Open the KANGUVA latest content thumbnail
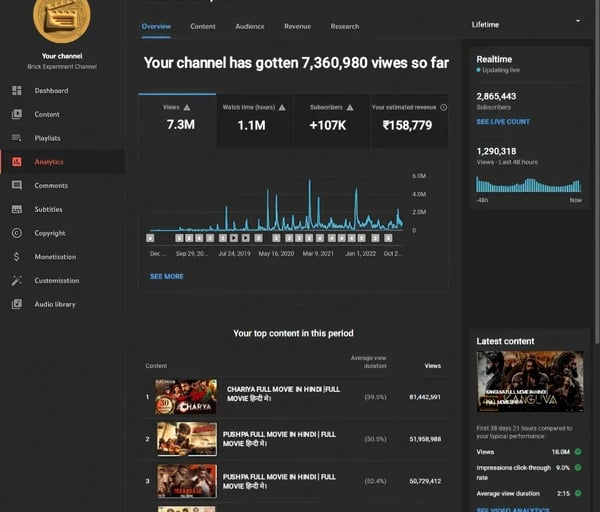 click(530, 382)
